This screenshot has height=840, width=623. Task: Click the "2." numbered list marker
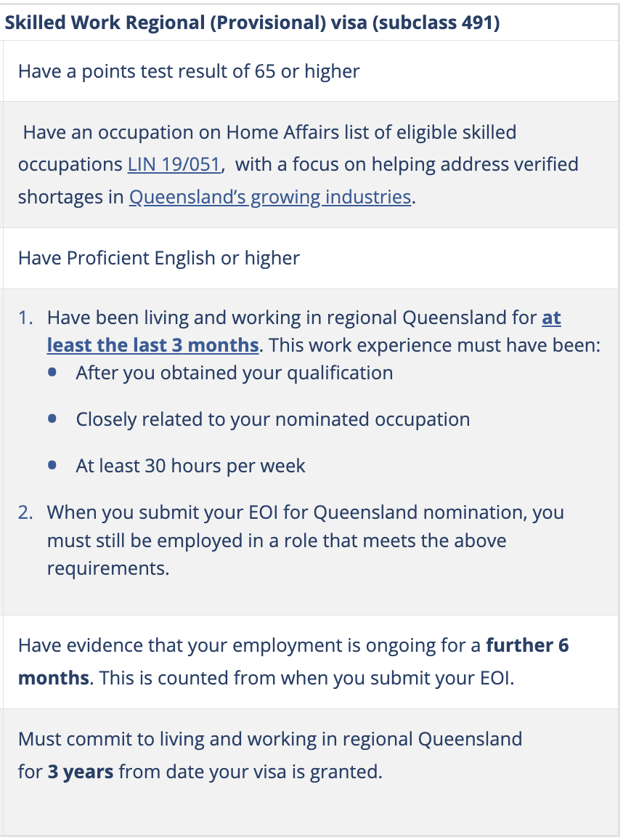(x=26, y=512)
